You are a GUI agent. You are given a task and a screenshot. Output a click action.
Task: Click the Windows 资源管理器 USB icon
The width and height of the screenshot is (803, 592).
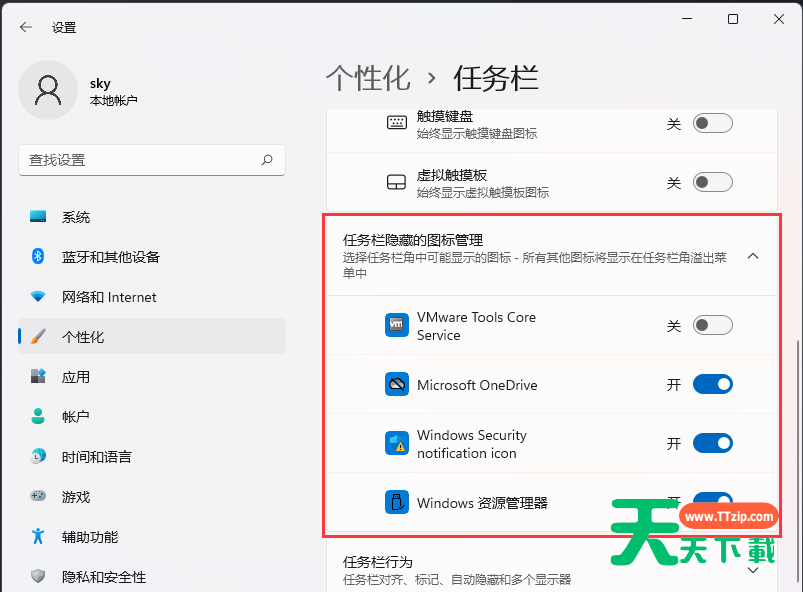[x=397, y=502]
